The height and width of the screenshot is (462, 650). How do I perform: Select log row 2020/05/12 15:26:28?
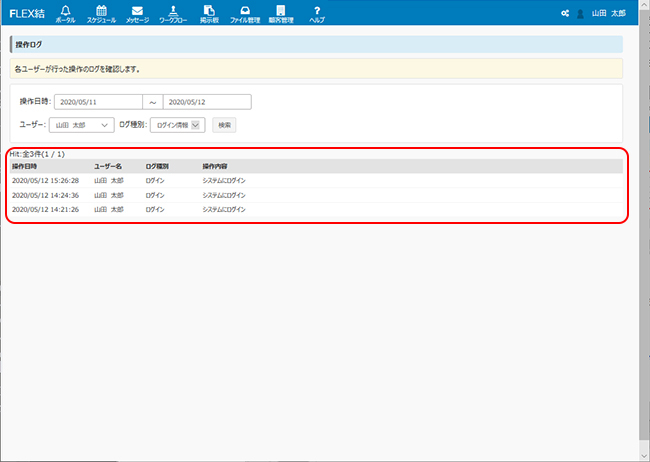(x=316, y=180)
